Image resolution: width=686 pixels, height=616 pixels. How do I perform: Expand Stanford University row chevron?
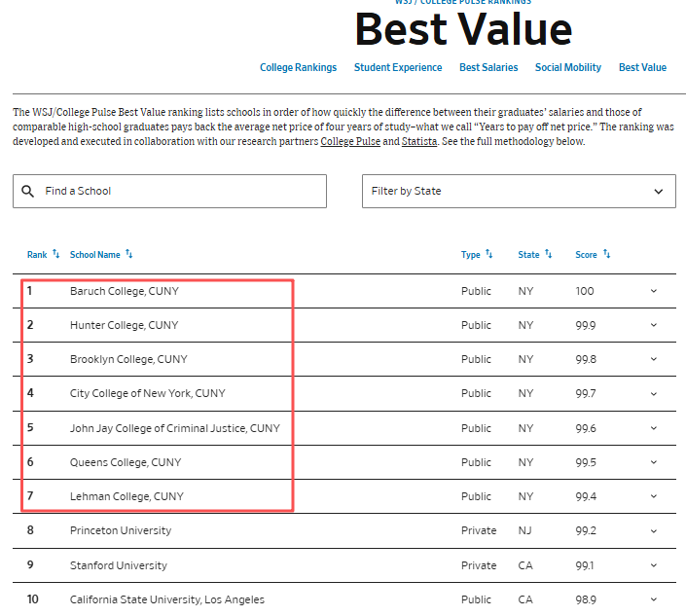coord(653,565)
